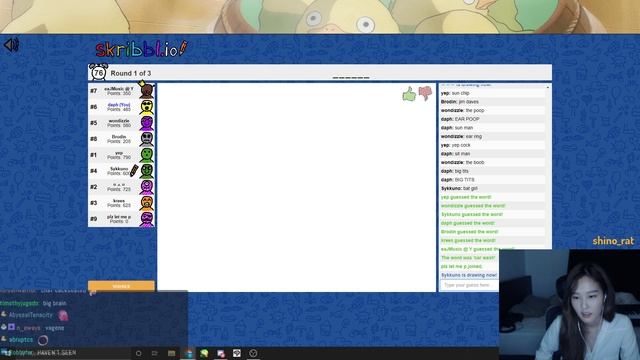Image resolution: width=640 pixels, height=360 pixels.
Task: Click the purple avatar in rank #9
Action: 147,219
